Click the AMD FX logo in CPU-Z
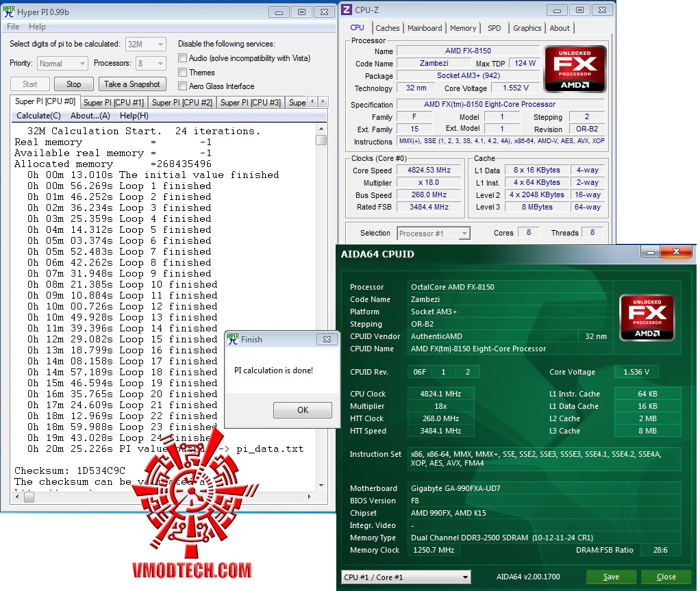This screenshot has width=700, height=591. click(x=575, y=69)
